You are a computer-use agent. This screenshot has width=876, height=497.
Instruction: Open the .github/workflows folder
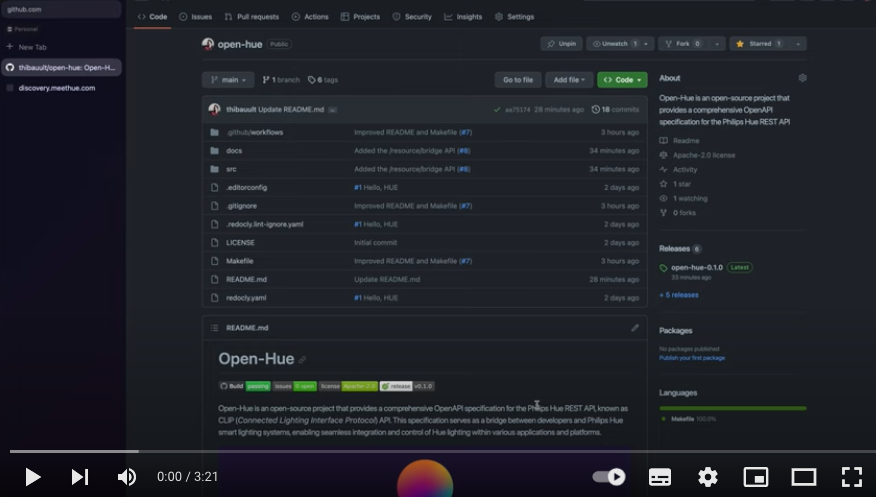click(x=255, y=132)
